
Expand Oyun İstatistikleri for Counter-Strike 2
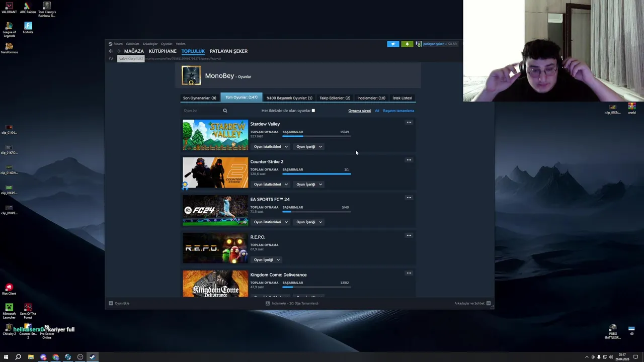coord(271,185)
